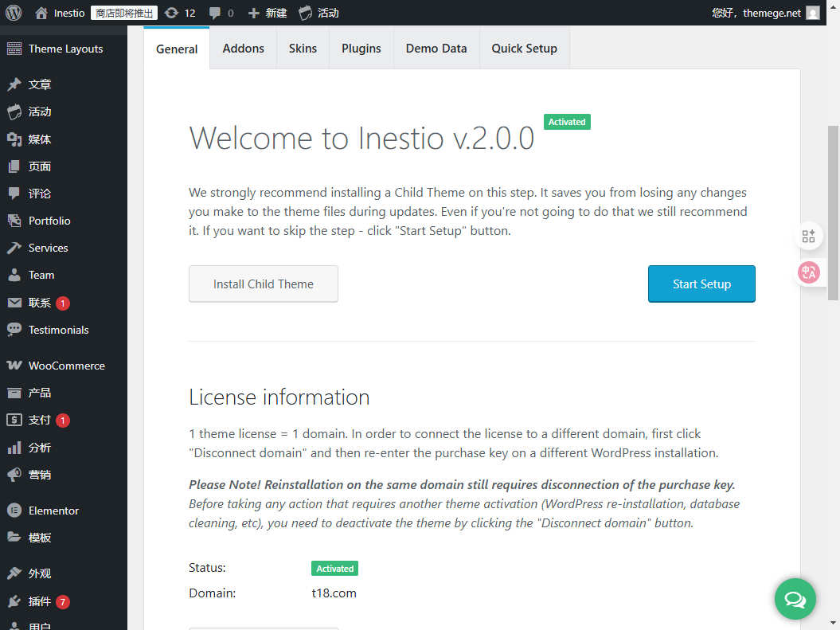Click the License information heading
The width and height of the screenshot is (840, 630).
click(x=279, y=397)
